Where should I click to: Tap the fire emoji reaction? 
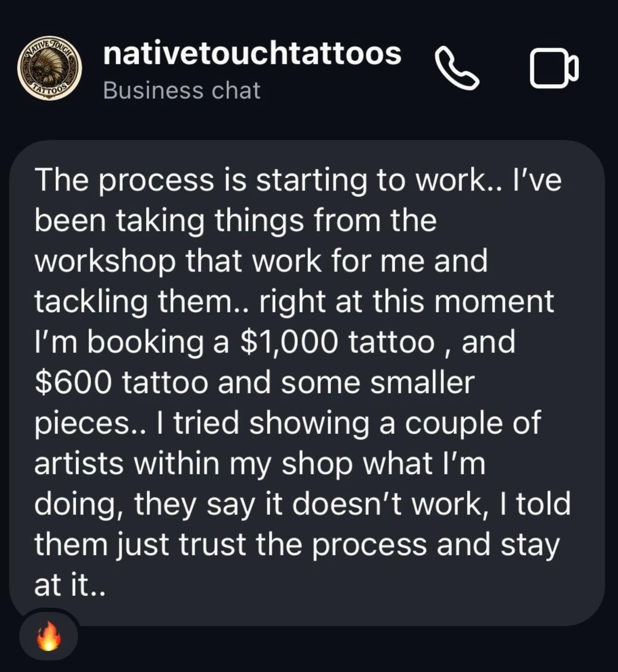tap(49, 636)
